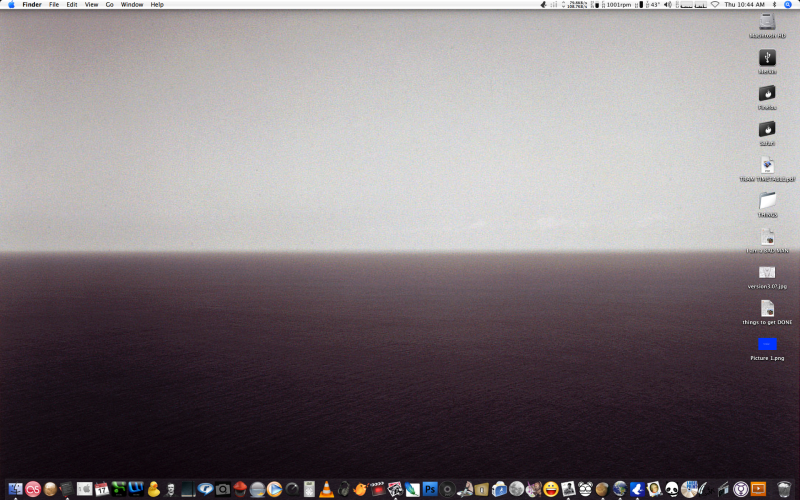Select the 'things to get DONE' document

coord(767,308)
